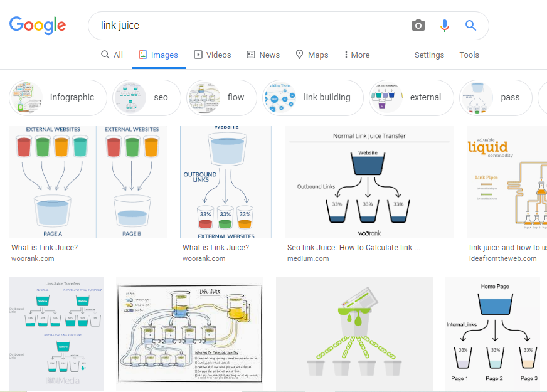Image resolution: width=547 pixels, height=392 pixels.
Task: Open Normal Link Juice Transfer image
Action: pyautogui.click(x=369, y=182)
